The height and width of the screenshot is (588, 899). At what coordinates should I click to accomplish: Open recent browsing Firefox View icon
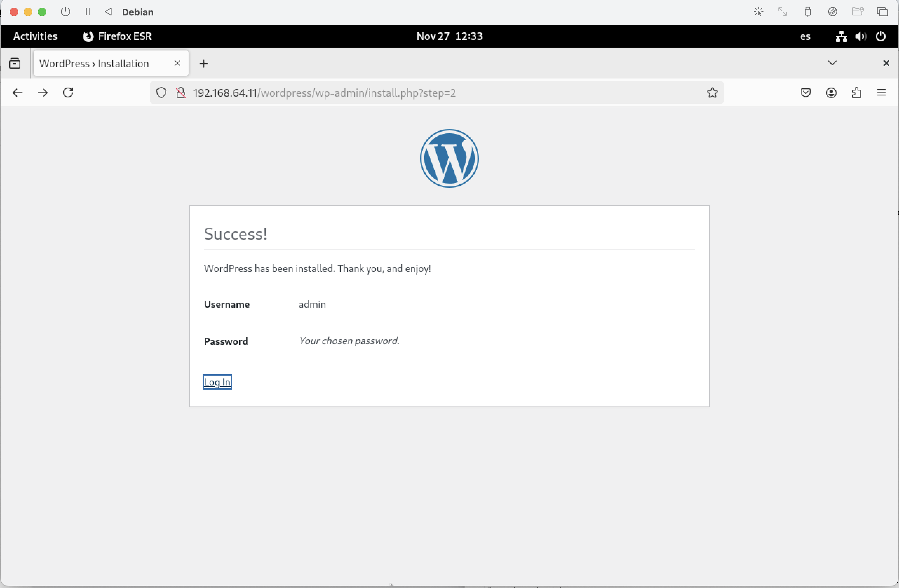click(15, 63)
